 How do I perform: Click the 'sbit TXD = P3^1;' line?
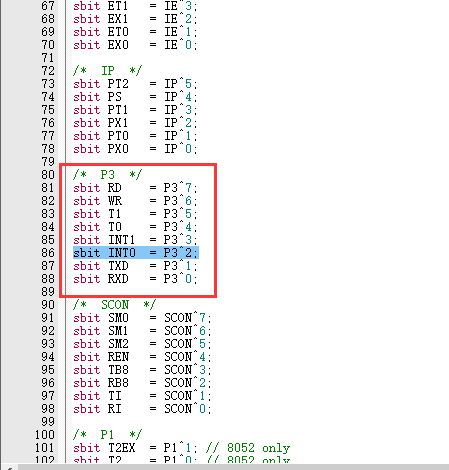[x=135, y=266]
